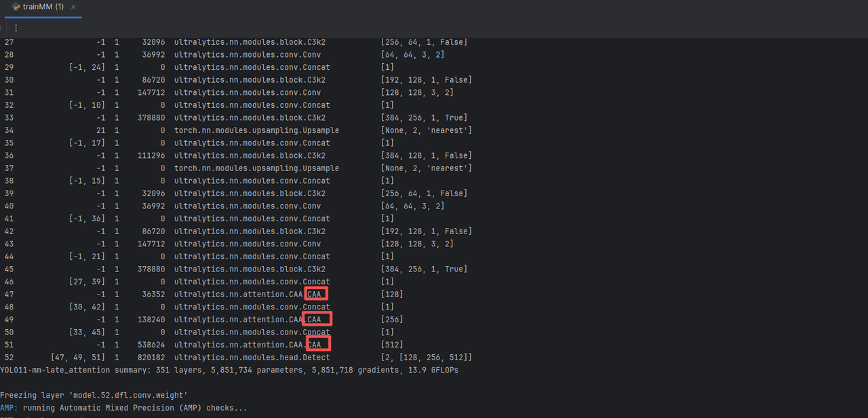Click the [256] argument in row 49

click(392, 320)
